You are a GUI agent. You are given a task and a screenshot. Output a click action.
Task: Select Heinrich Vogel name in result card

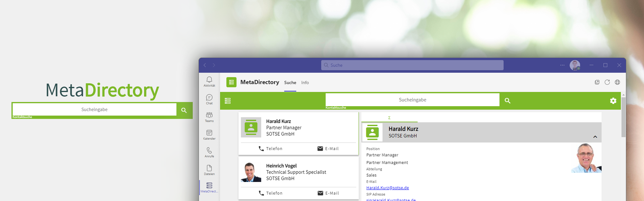click(x=281, y=166)
